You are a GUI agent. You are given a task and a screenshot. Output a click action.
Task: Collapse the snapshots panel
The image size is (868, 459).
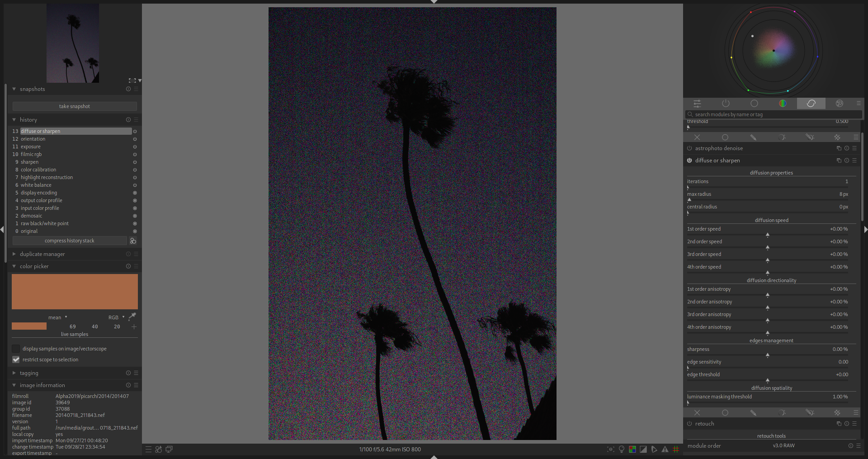pyautogui.click(x=14, y=89)
